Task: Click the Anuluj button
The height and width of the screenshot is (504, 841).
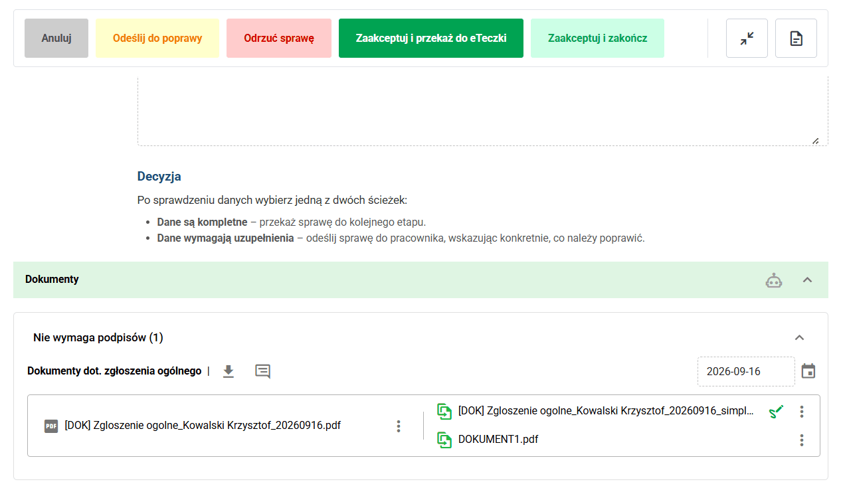Action: (56, 39)
